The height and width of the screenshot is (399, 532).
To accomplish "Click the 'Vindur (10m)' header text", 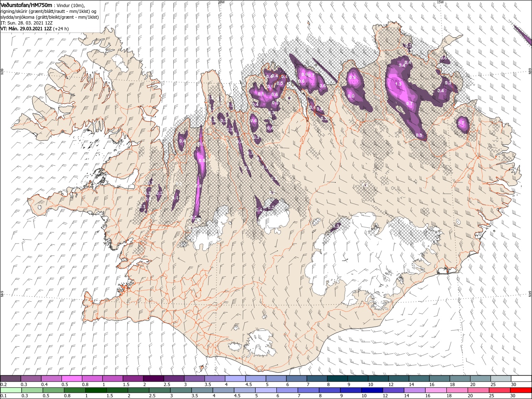I will 70,5.
